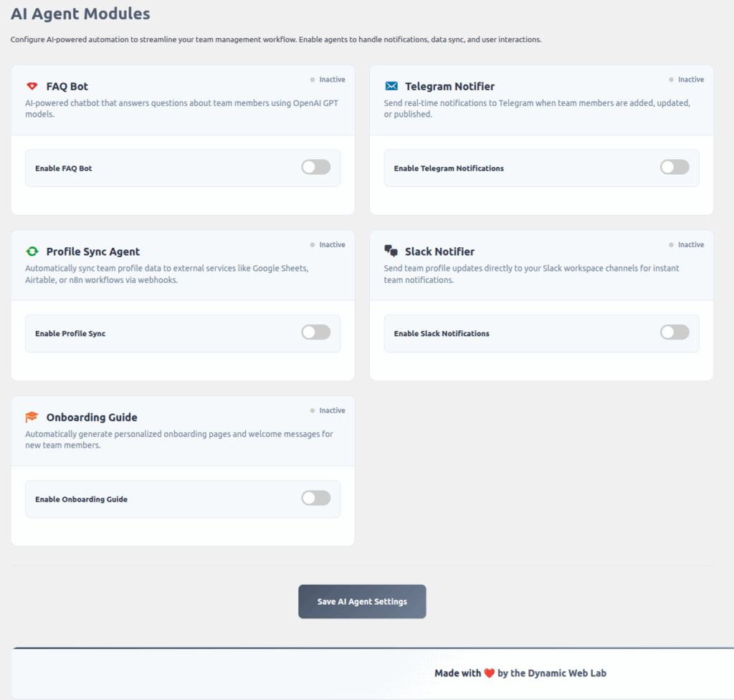
Task: Click the FAQ Bot inactive status dot
Action: click(313, 80)
